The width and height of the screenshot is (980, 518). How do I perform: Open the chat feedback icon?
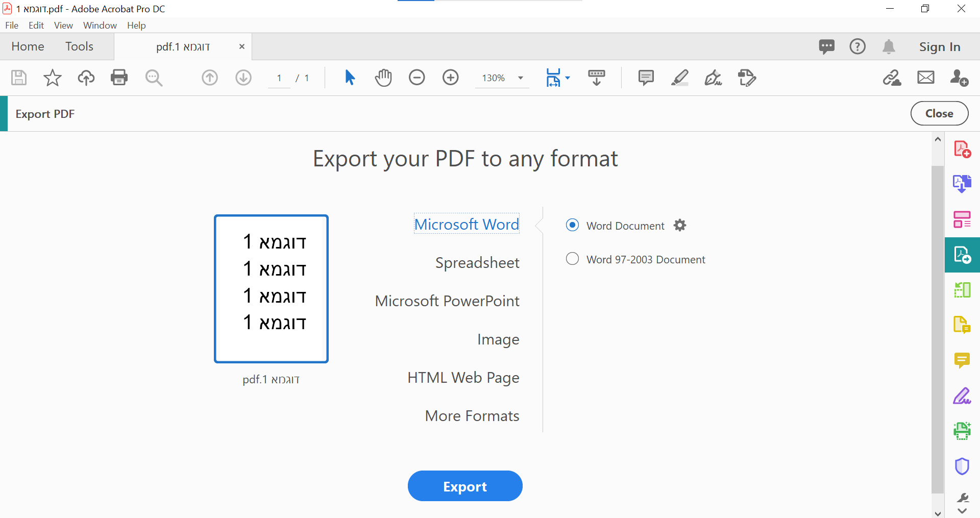[827, 47]
